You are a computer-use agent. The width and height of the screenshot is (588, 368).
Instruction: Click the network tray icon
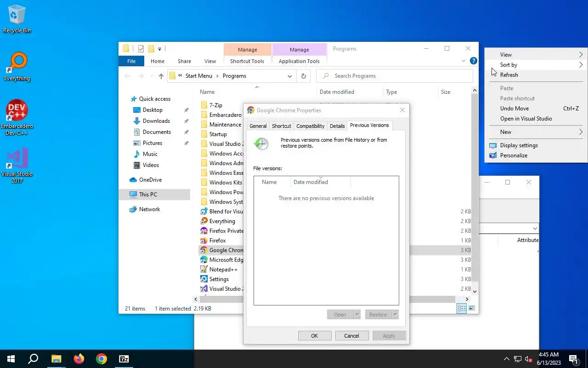coord(518,359)
